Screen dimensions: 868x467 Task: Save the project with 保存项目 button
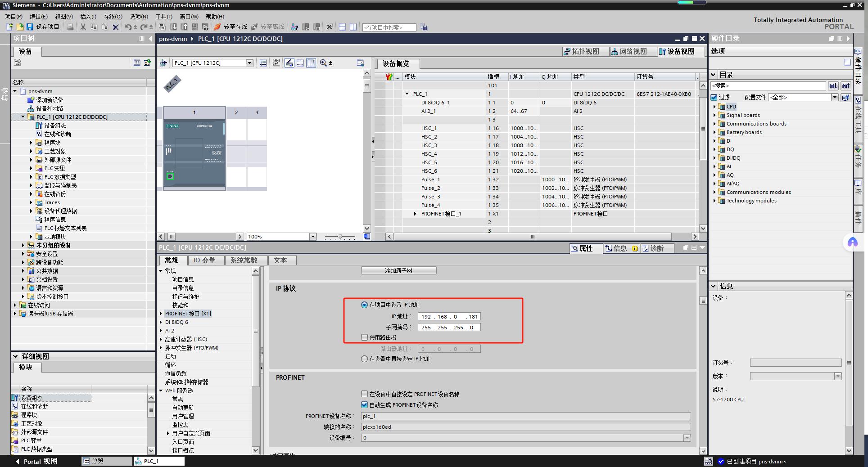[43, 27]
